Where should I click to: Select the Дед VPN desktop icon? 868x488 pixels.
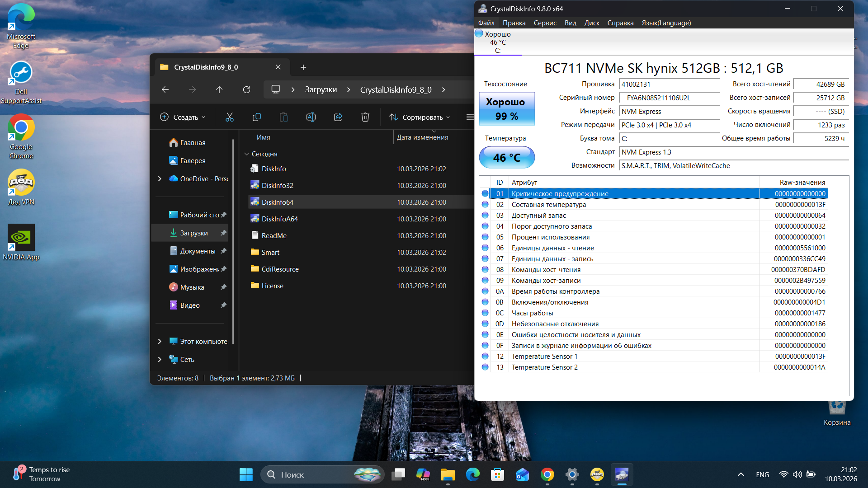[21, 187]
